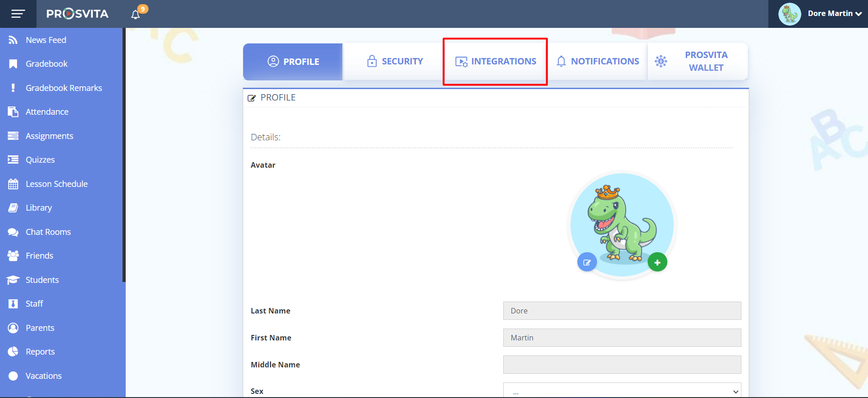Click the Gradebook Remarks exclamation icon
The height and width of the screenshot is (398, 868).
(x=13, y=88)
